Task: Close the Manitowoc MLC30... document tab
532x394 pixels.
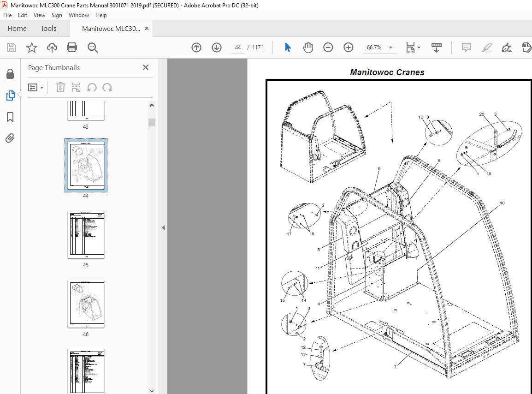Action: point(147,29)
